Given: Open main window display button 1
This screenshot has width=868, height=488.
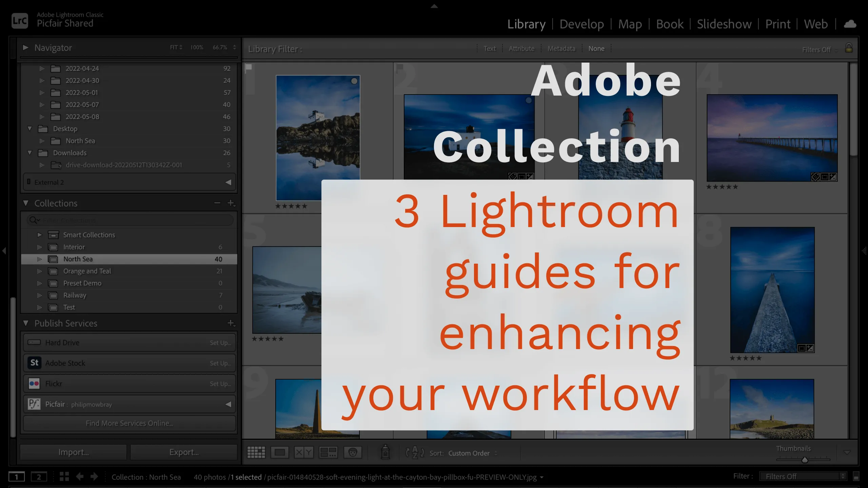Looking at the screenshot, I should [16, 477].
